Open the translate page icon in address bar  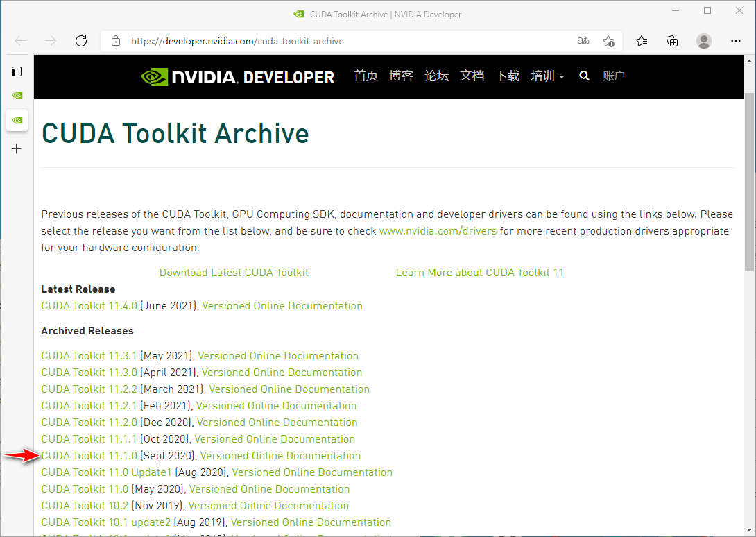[x=583, y=41]
